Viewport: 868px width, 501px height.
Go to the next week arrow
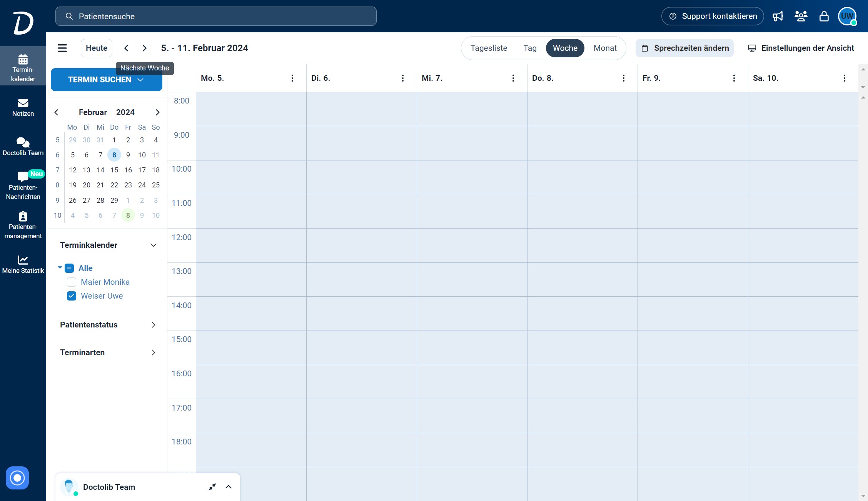click(145, 48)
